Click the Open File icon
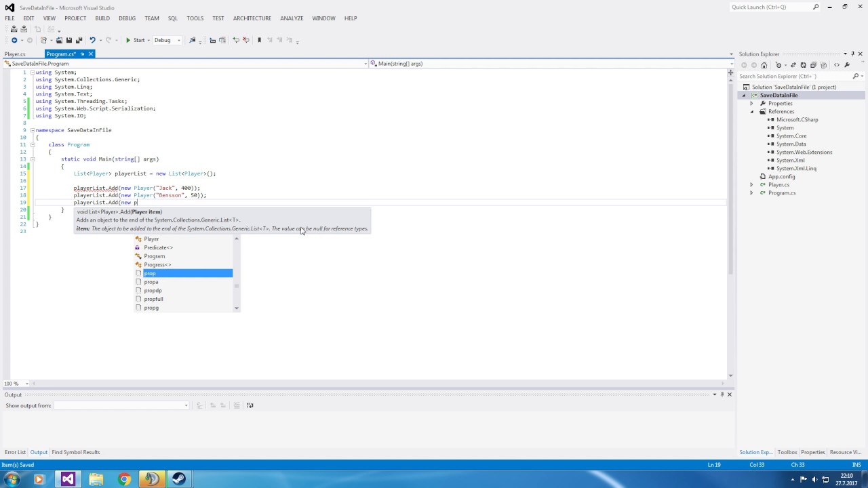The height and width of the screenshot is (488, 868). [59, 40]
